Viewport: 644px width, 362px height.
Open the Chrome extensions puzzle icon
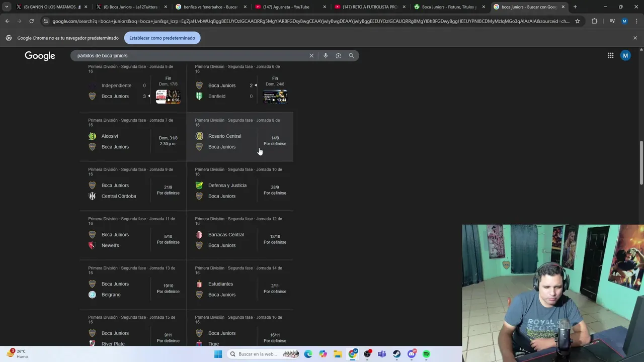(595, 21)
